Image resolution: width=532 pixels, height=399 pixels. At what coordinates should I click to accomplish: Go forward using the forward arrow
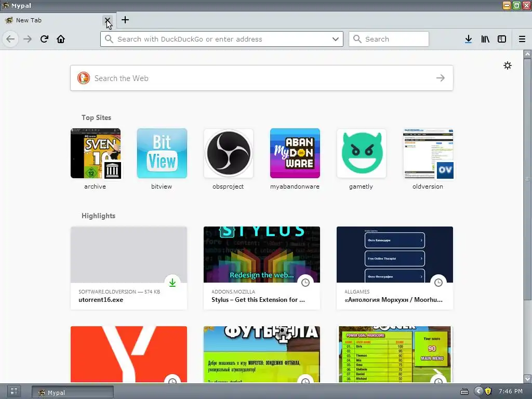tap(28, 39)
